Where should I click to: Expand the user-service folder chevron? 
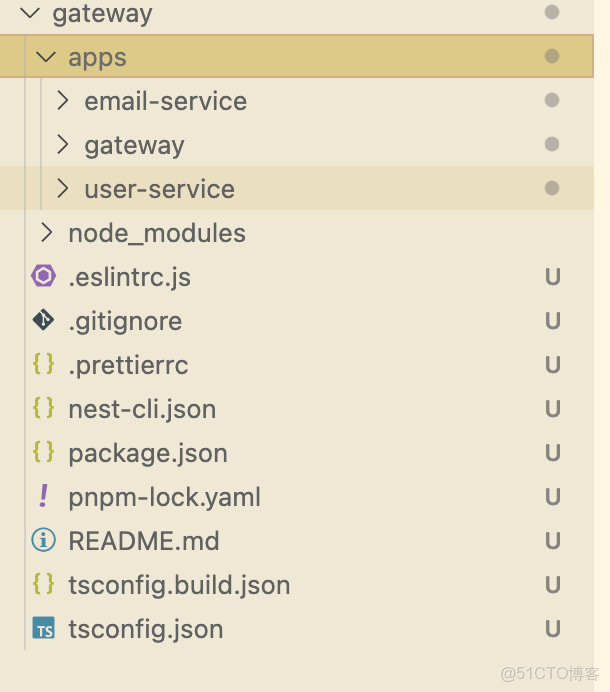[62, 189]
